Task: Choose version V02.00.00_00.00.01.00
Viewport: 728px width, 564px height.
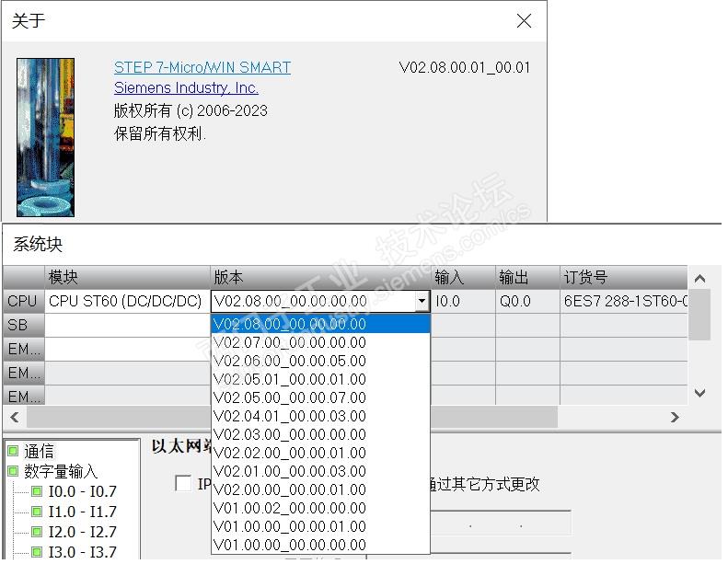Action: point(320,489)
